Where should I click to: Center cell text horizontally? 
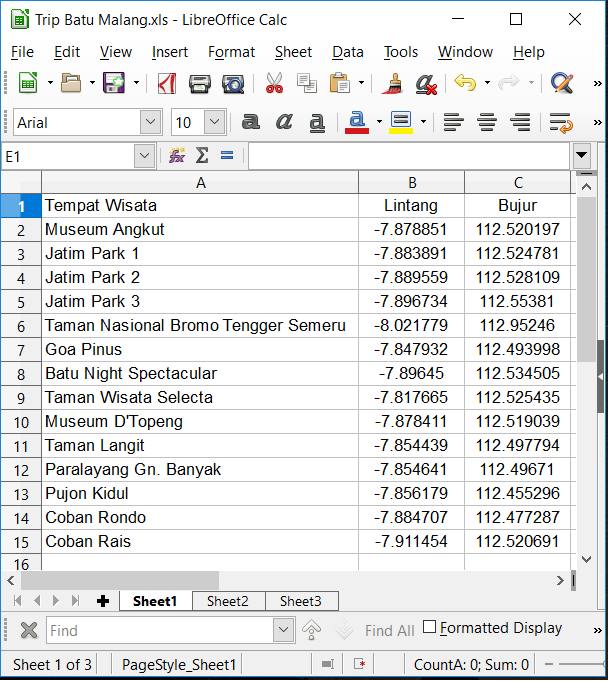[487, 122]
